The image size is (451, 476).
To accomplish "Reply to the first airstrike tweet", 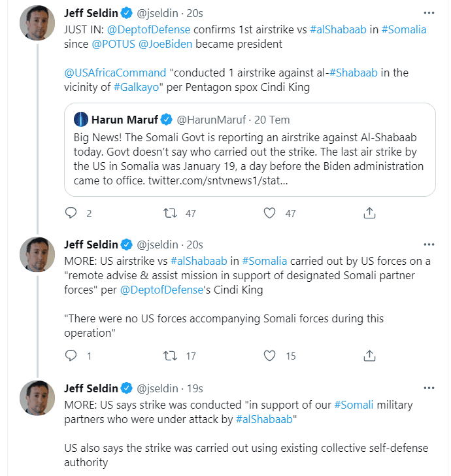I will (72, 213).
